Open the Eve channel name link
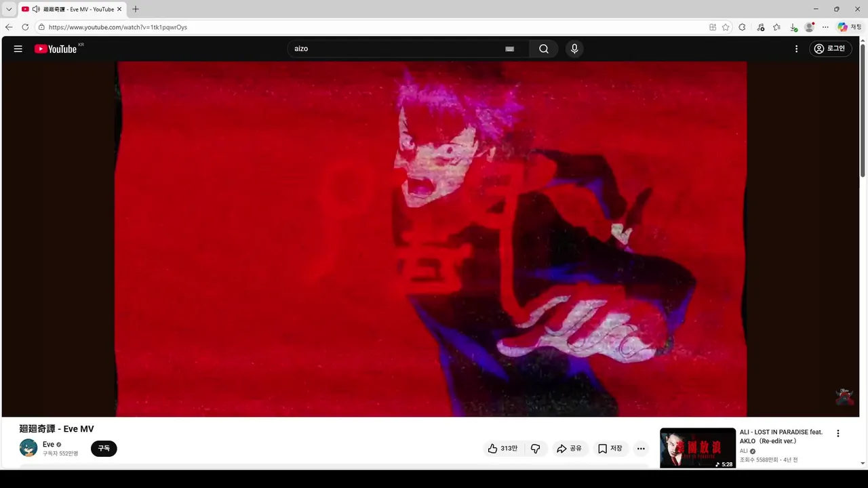 [48, 445]
